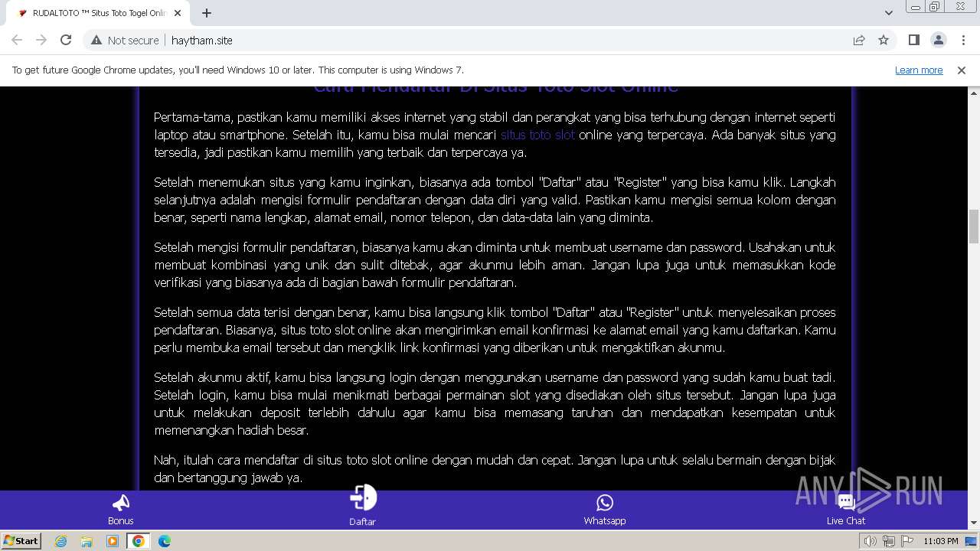The width and height of the screenshot is (980, 551).
Task: Click the network tray icon
Action: 889,541
